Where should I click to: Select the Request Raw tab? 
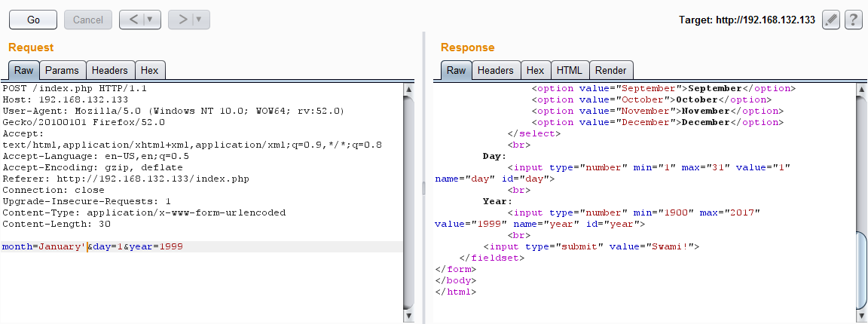(24, 70)
